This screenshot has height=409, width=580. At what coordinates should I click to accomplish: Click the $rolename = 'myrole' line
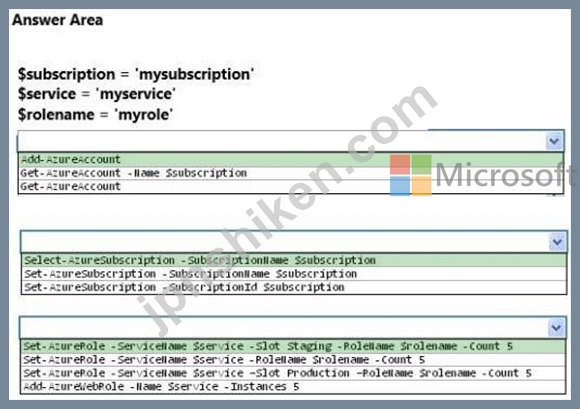(x=95, y=114)
